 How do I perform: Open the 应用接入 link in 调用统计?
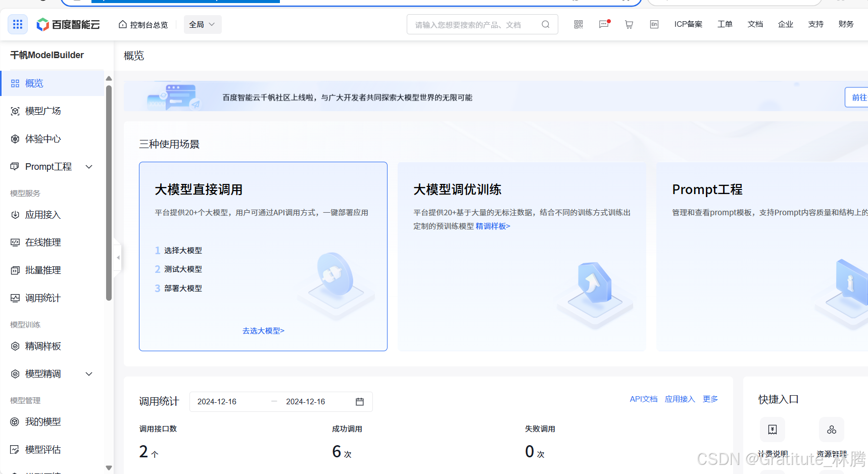click(x=680, y=399)
